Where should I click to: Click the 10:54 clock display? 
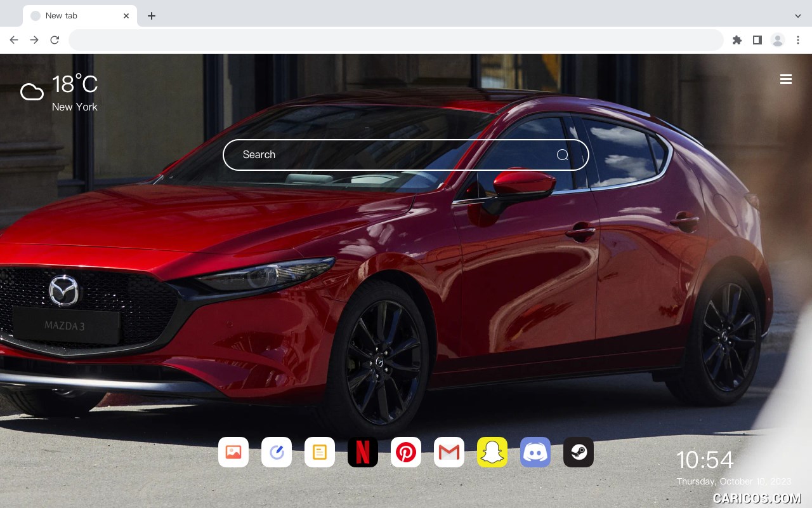pyautogui.click(x=705, y=460)
